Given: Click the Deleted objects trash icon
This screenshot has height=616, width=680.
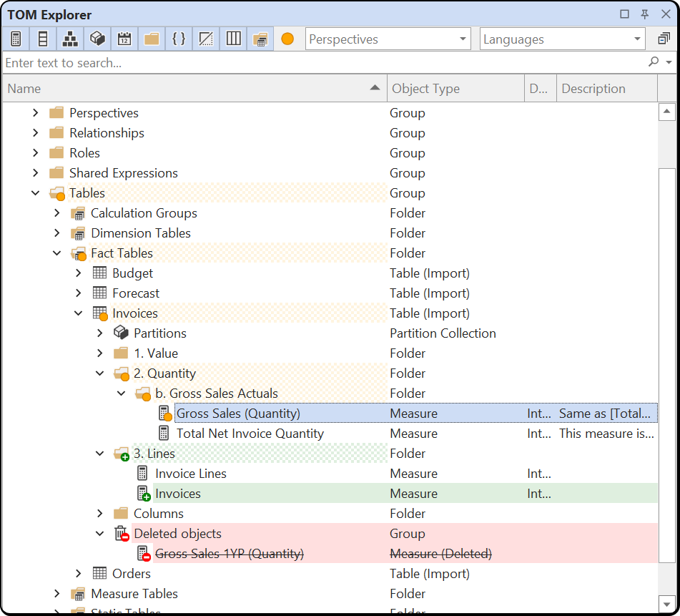Looking at the screenshot, I should pyautogui.click(x=122, y=534).
